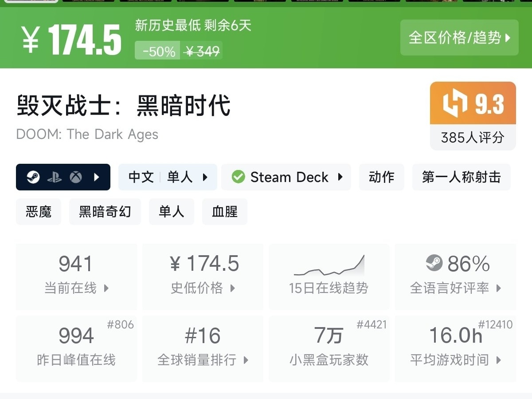The image size is (532, 399).
Task: Click the Steam platform icon
Action: 33,178
